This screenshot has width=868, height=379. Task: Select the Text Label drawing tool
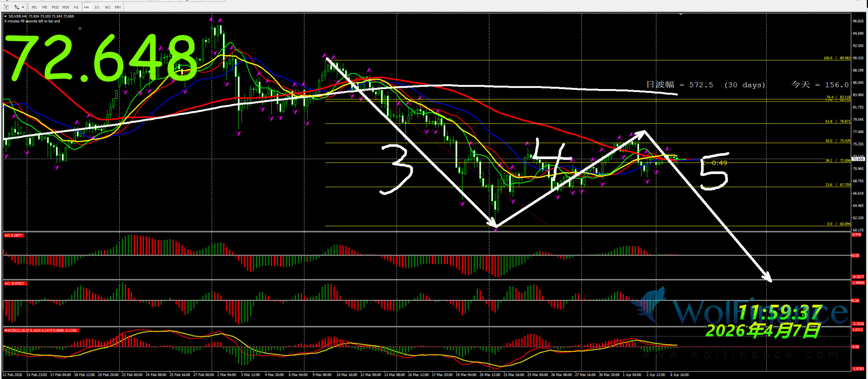pyautogui.click(x=6, y=7)
